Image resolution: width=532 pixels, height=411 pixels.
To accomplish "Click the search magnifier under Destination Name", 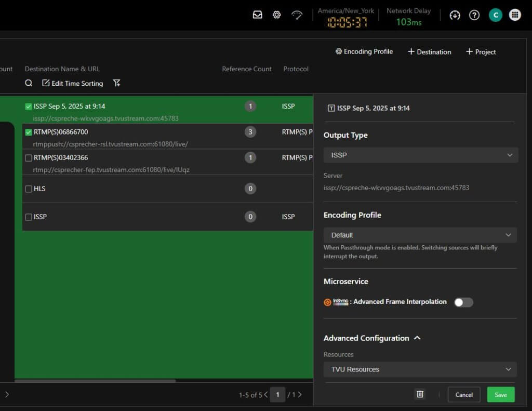I will click(x=29, y=83).
